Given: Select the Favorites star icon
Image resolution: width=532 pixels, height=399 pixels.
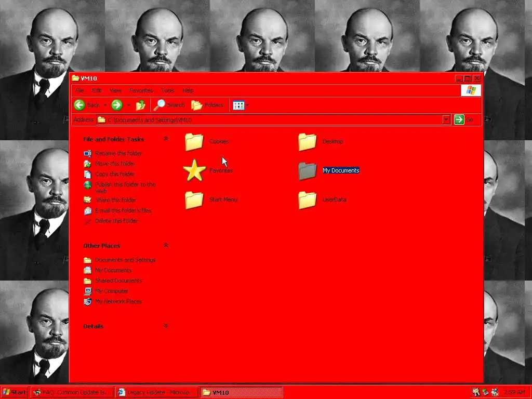Looking at the screenshot, I should pyautogui.click(x=194, y=170).
